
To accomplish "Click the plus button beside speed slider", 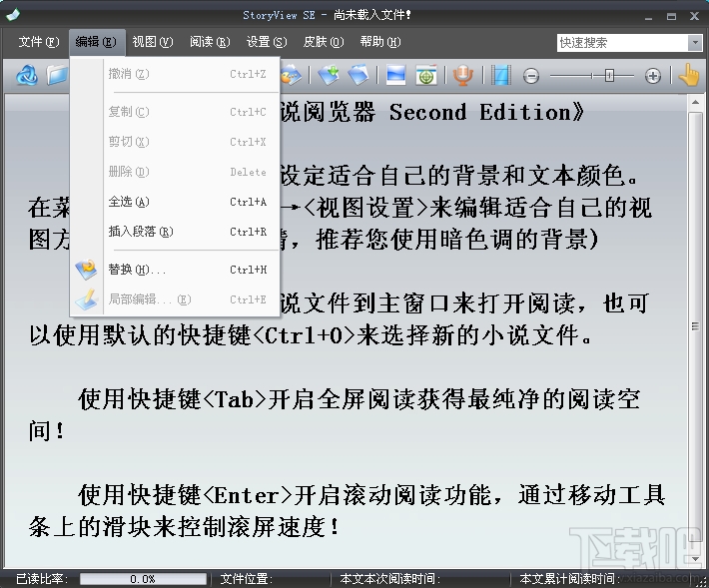I will [653, 76].
